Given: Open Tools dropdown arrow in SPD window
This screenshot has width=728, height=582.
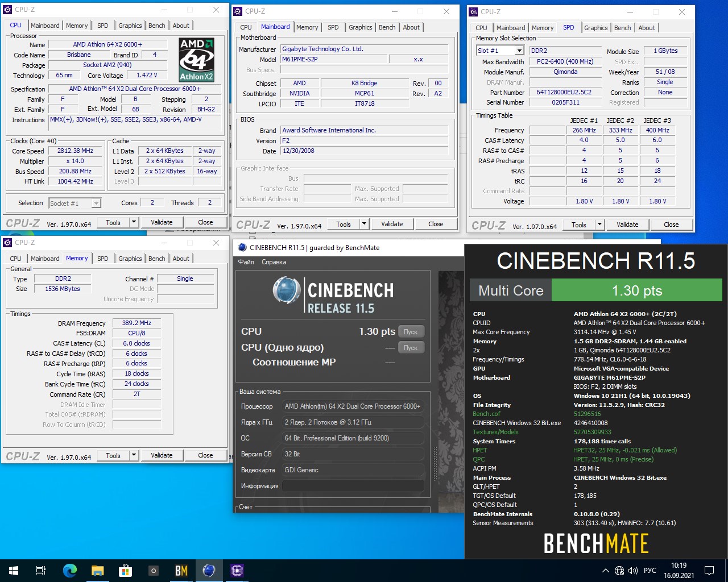Looking at the screenshot, I should (599, 225).
